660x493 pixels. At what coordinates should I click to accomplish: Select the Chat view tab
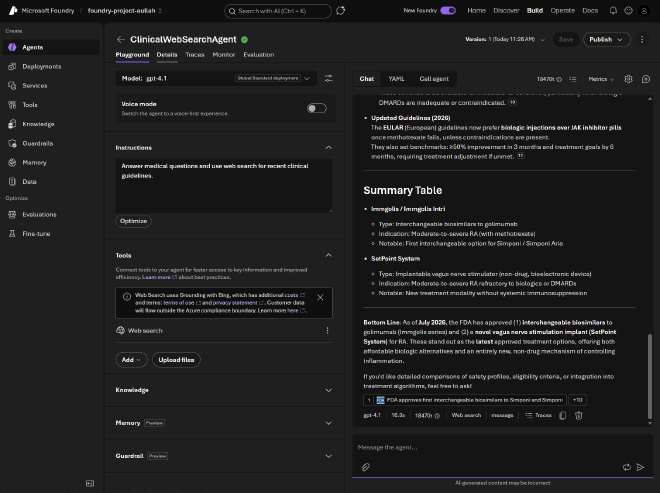[x=367, y=79]
